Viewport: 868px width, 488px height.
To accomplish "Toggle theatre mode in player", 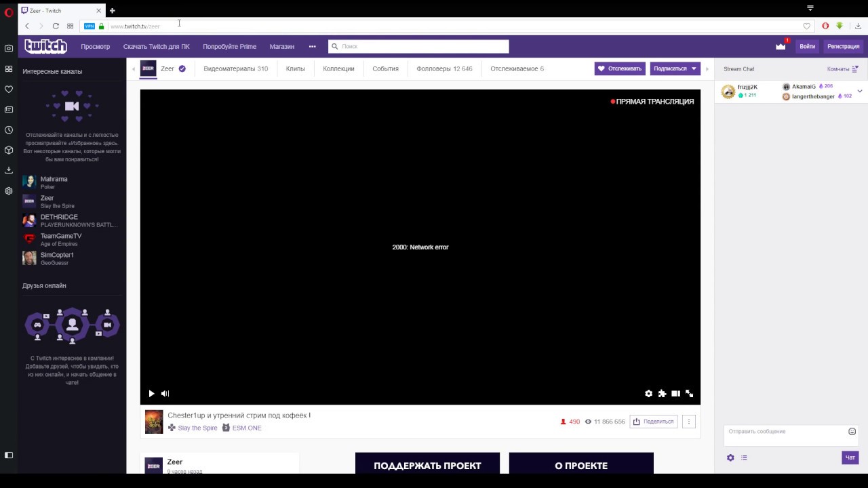I will tap(675, 393).
